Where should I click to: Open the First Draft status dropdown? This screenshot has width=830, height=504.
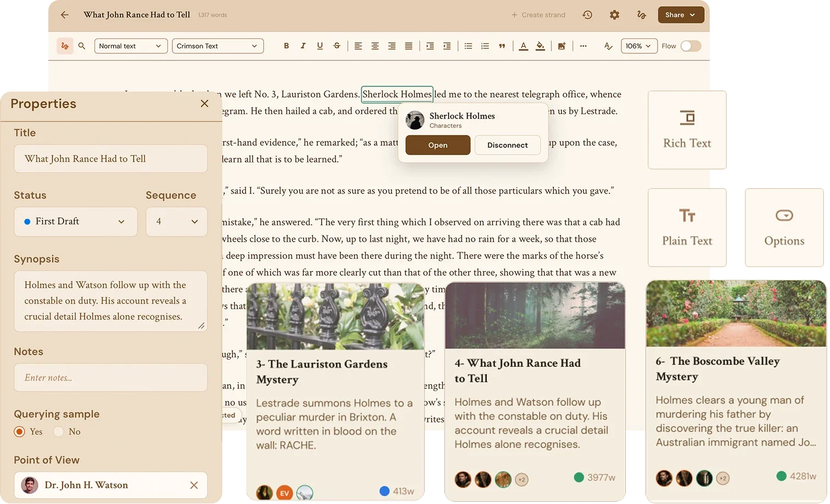[76, 222]
